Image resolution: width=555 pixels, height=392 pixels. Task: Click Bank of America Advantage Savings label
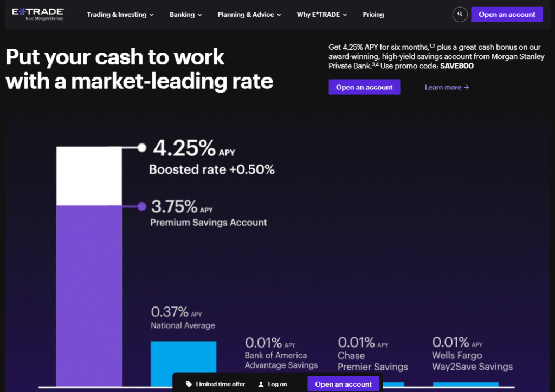click(281, 360)
